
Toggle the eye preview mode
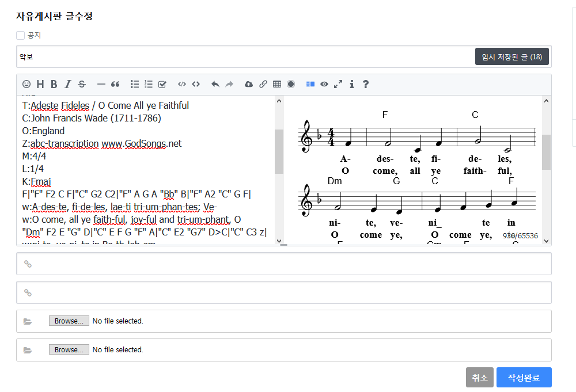click(x=324, y=84)
